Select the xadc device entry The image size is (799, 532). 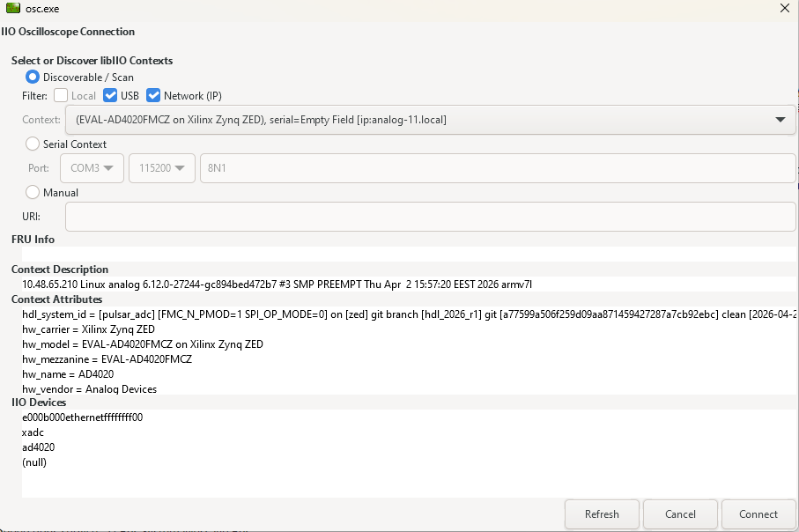pyautogui.click(x=33, y=432)
